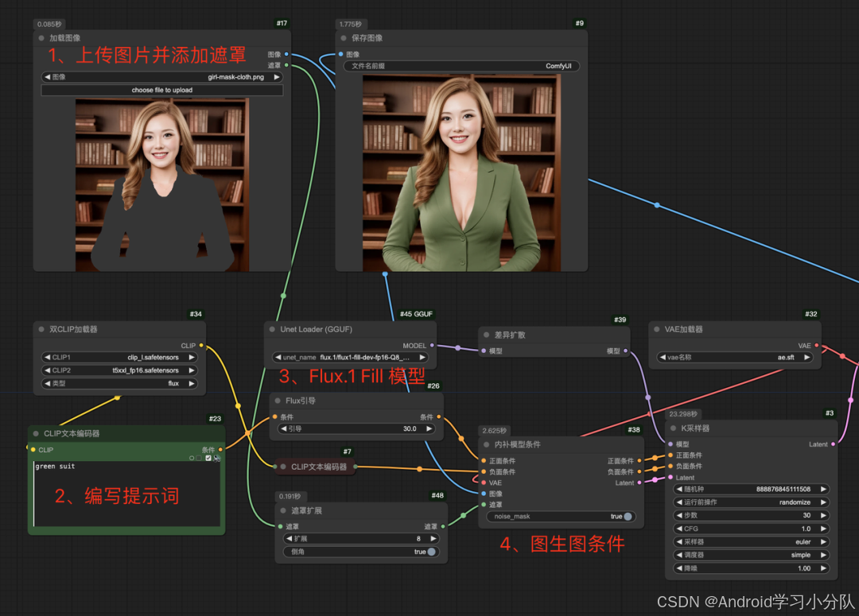This screenshot has width=859, height=616.
Task: Tick the empty checkbox in green CLIP文本编码器
Action: (200, 458)
